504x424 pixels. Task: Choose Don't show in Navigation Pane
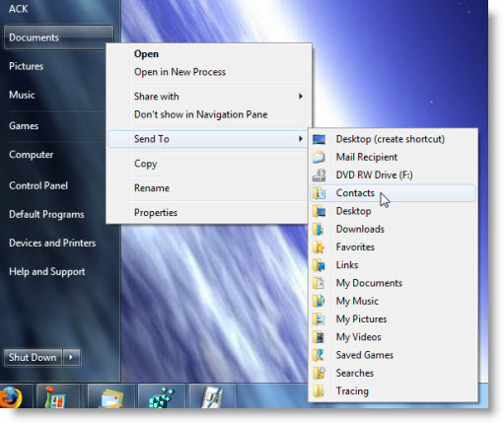point(200,114)
